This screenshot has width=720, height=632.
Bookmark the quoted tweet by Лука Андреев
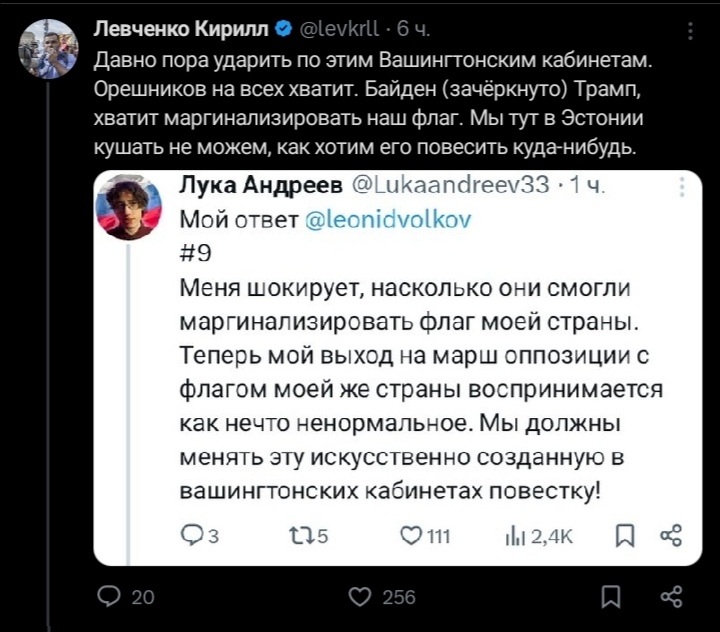tap(625, 536)
